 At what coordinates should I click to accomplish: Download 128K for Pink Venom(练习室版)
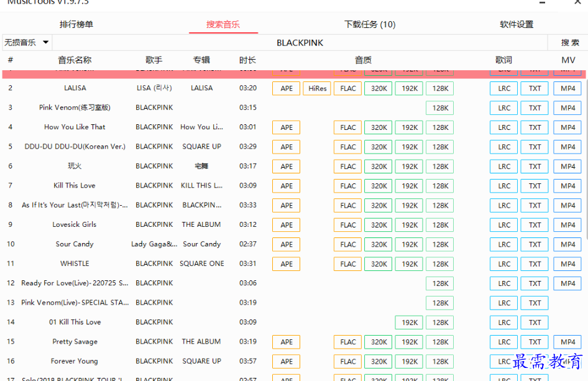click(440, 108)
